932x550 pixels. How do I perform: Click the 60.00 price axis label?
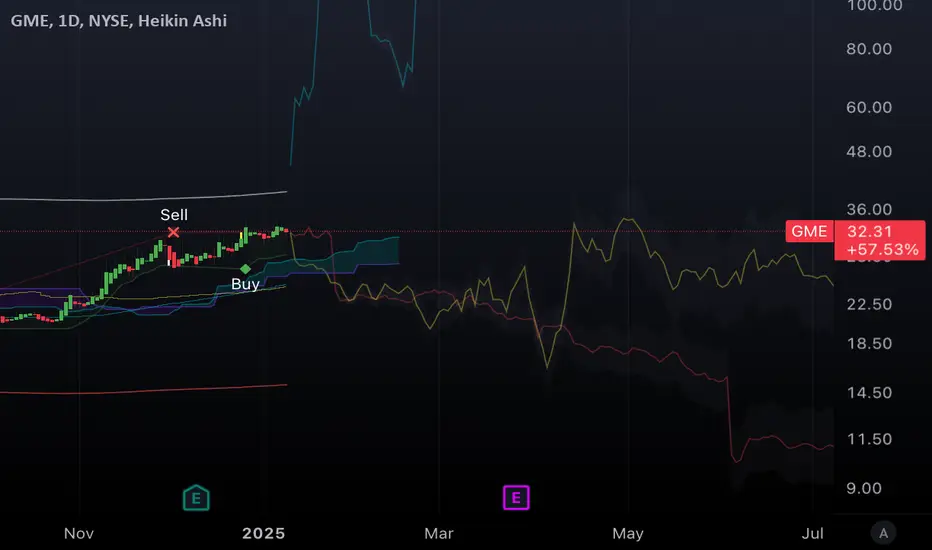pyautogui.click(x=869, y=107)
